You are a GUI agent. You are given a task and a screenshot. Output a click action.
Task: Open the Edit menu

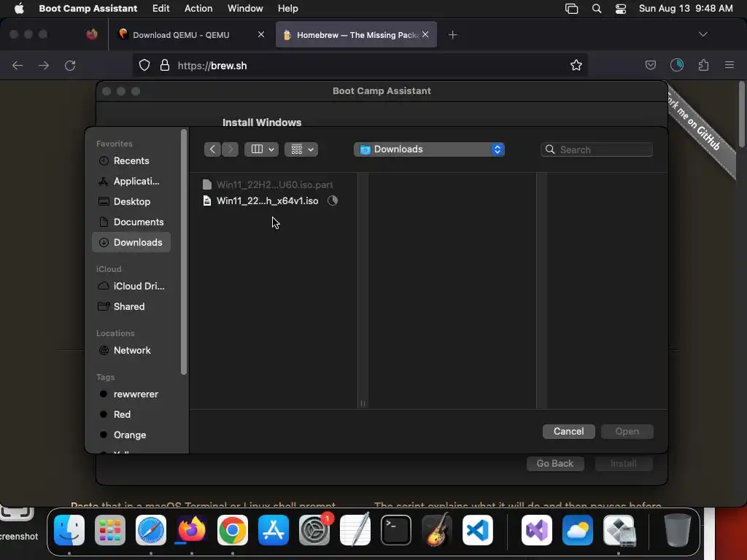coord(161,9)
